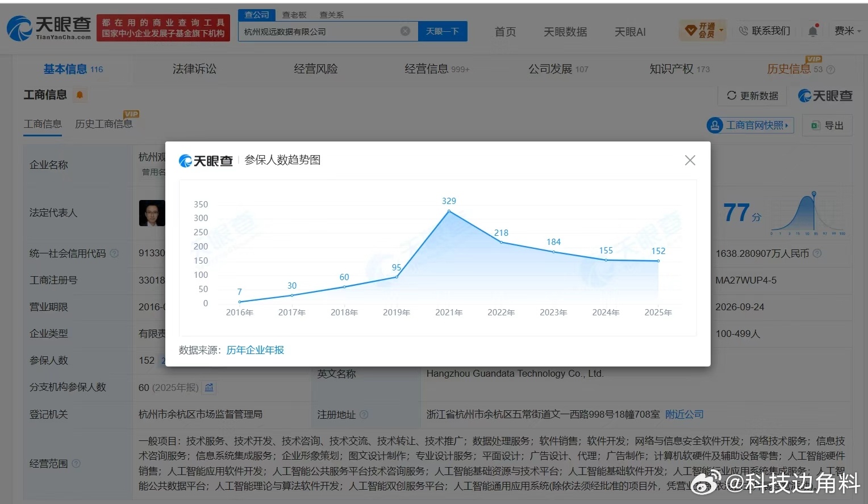Image resolution: width=868 pixels, height=504 pixels.
Task: Click the orange alert icon beside 工商信息 heading
Action: click(80, 95)
